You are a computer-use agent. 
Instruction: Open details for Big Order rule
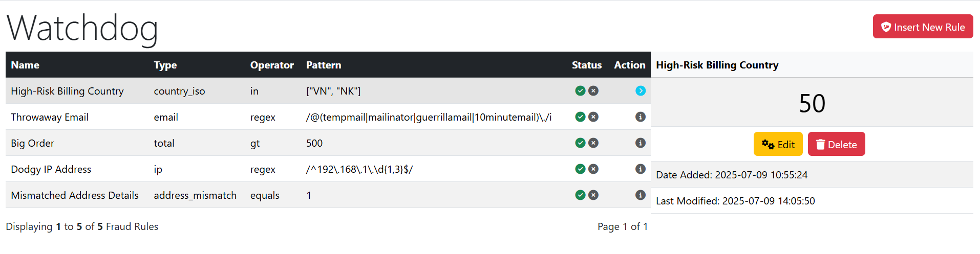(x=640, y=143)
